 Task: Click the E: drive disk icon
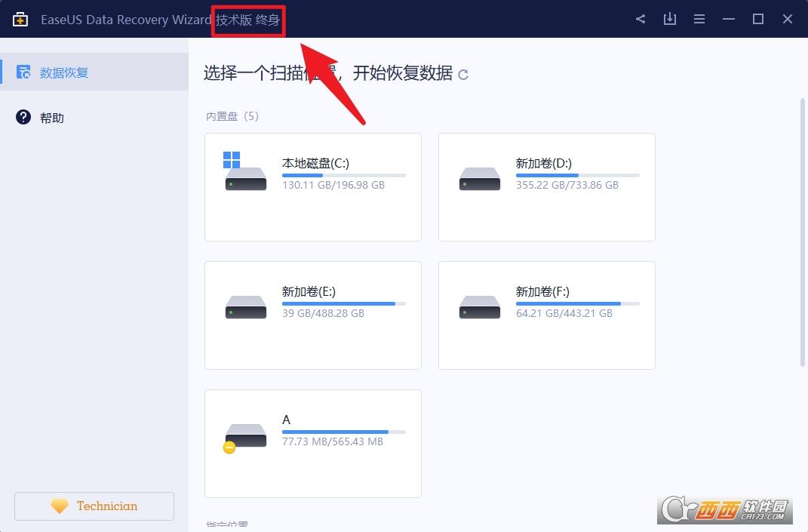(x=246, y=307)
